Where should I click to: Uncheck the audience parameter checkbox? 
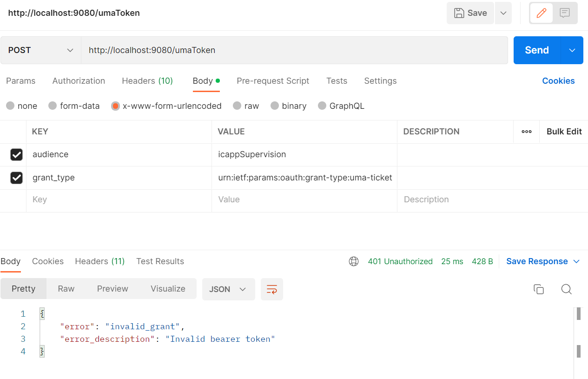pos(16,155)
